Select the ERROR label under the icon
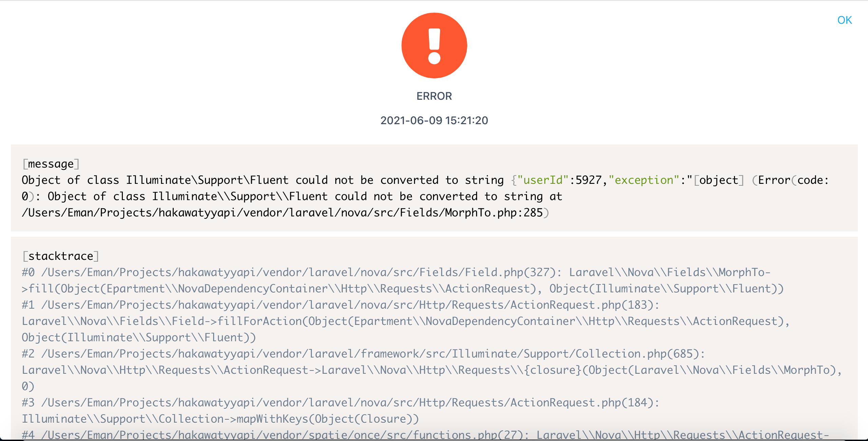The width and height of the screenshot is (868, 441). point(434,96)
